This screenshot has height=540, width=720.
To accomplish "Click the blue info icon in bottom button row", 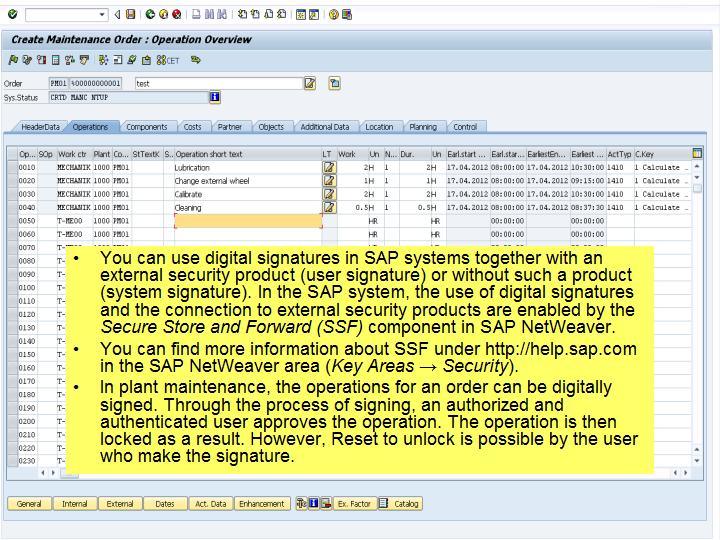I will (x=314, y=503).
